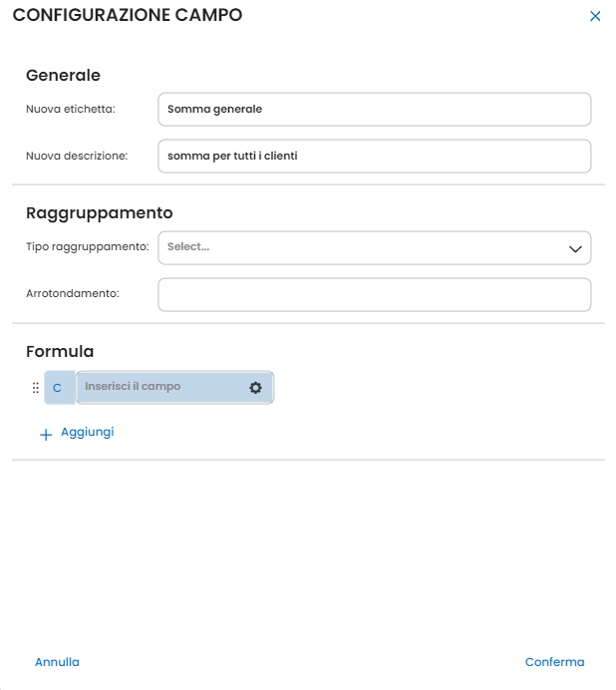The image size is (616, 690).
Task: Click into the Nuova descrizione text field
Action: 374,156
